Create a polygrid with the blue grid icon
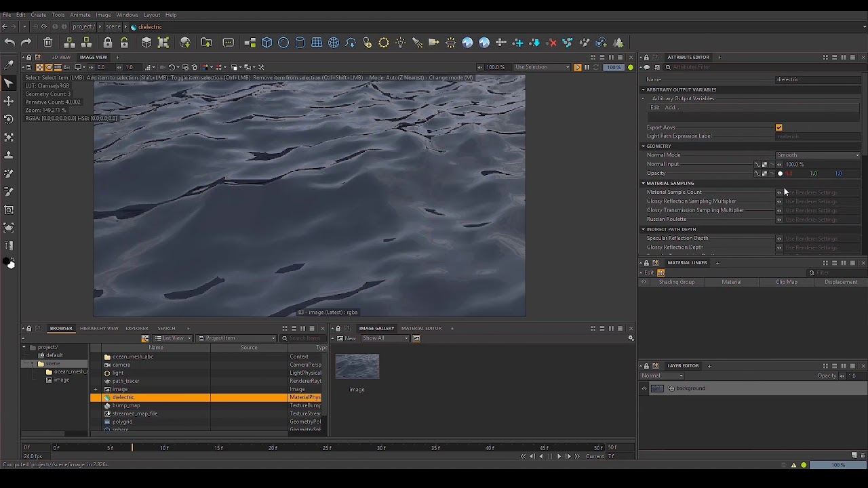 click(317, 43)
